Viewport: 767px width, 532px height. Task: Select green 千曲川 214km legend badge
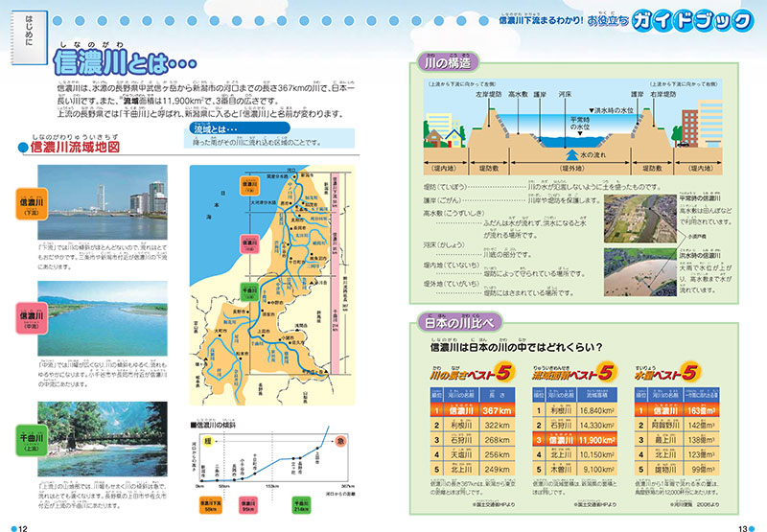(300, 505)
